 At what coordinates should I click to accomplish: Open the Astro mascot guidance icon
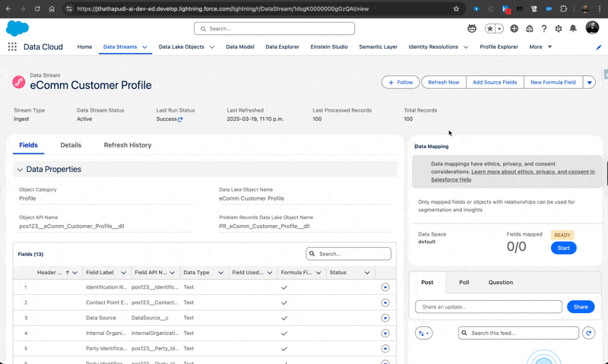(472, 28)
